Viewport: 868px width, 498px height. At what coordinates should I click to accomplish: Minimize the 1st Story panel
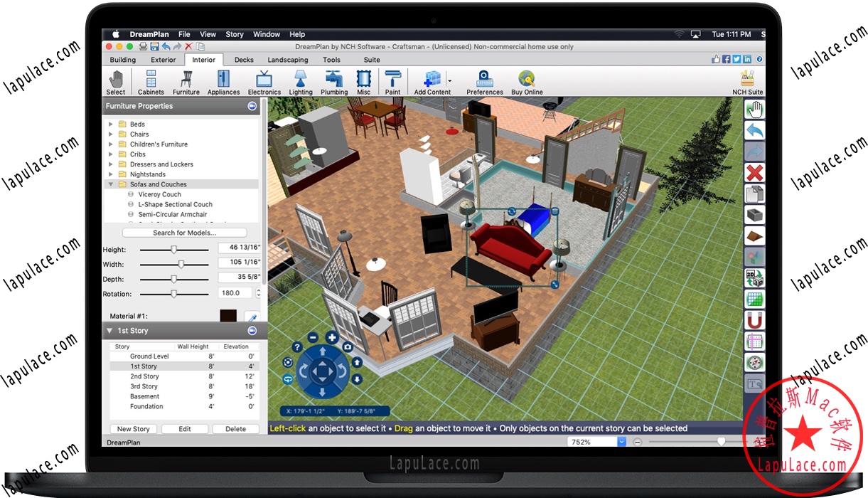pos(252,331)
